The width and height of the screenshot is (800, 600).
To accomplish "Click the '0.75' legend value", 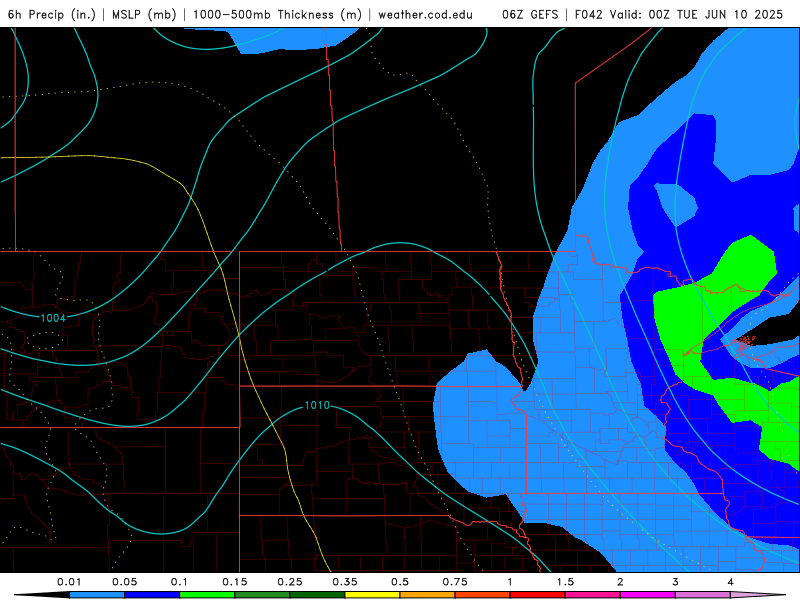I will pos(455,582).
